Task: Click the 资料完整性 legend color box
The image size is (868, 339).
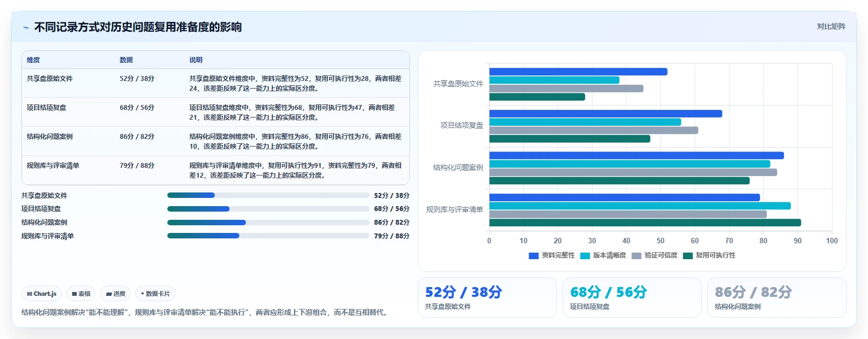Action: 533,255
